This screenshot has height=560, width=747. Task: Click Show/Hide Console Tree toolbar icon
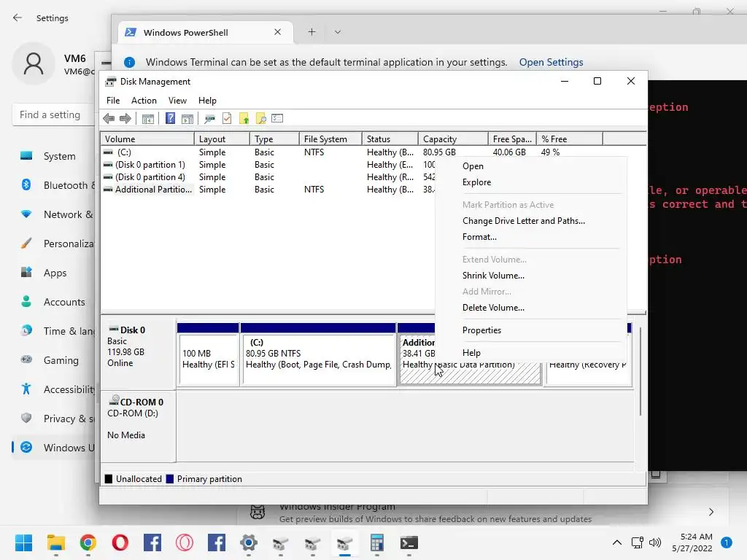pyautogui.click(x=147, y=119)
